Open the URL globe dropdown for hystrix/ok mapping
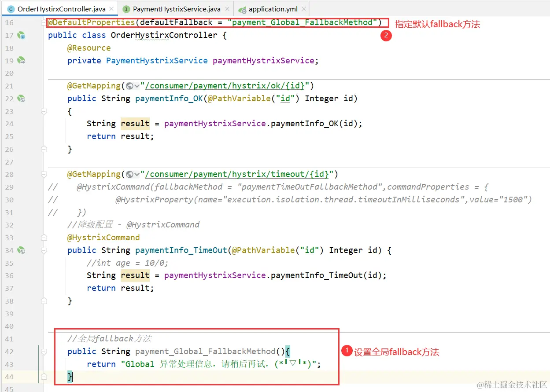550x392 pixels. pyautogui.click(x=133, y=86)
